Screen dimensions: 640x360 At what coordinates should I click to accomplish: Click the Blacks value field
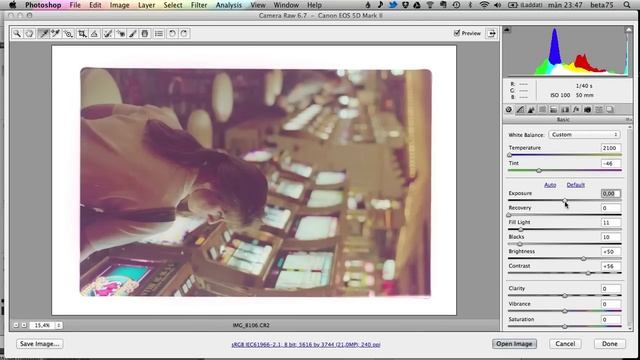click(611, 237)
